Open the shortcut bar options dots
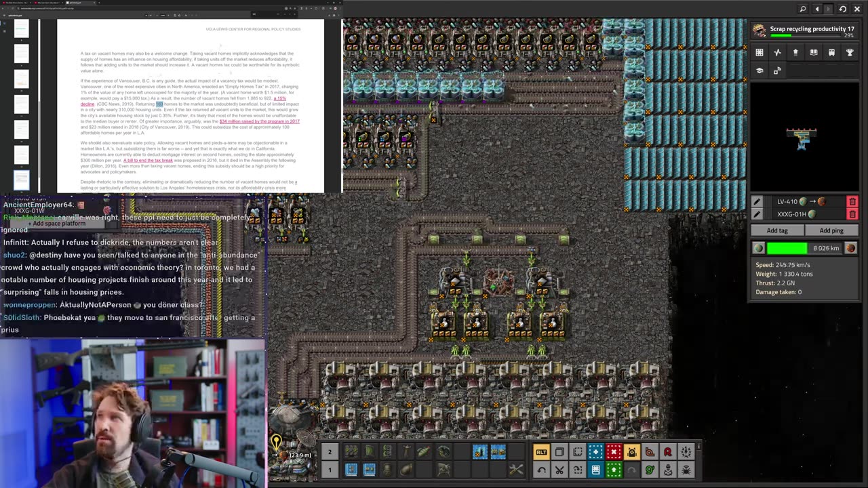The image size is (868, 488). [698, 446]
